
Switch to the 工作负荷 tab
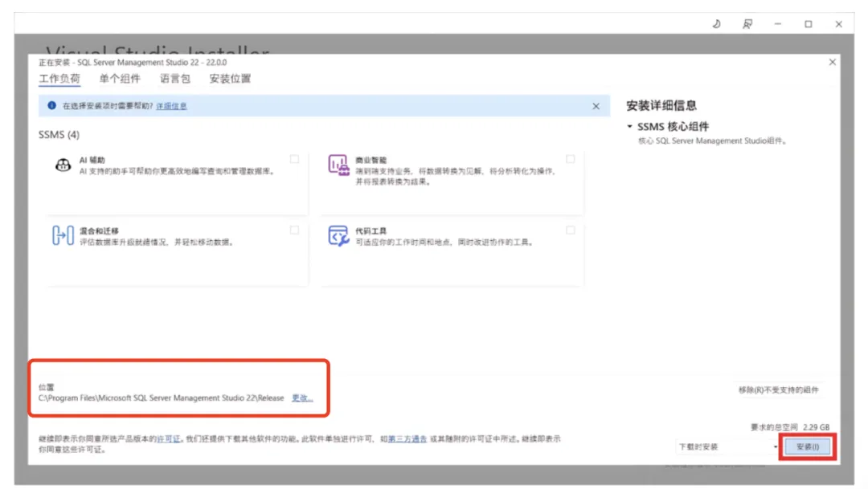59,79
